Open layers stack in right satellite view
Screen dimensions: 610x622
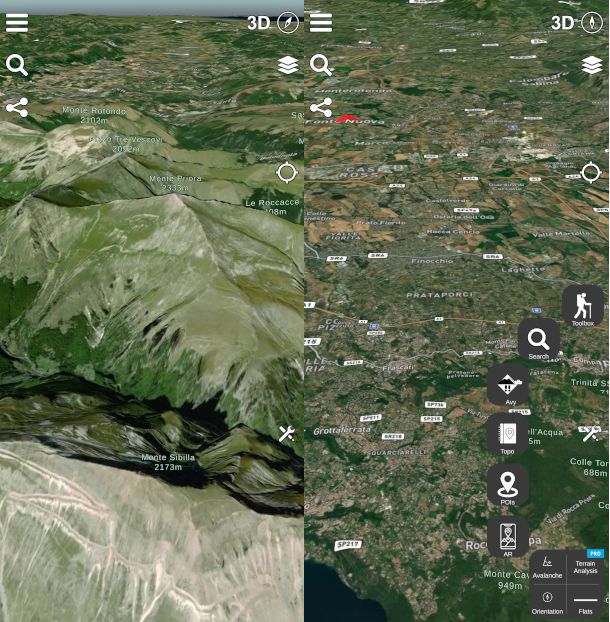coord(592,66)
